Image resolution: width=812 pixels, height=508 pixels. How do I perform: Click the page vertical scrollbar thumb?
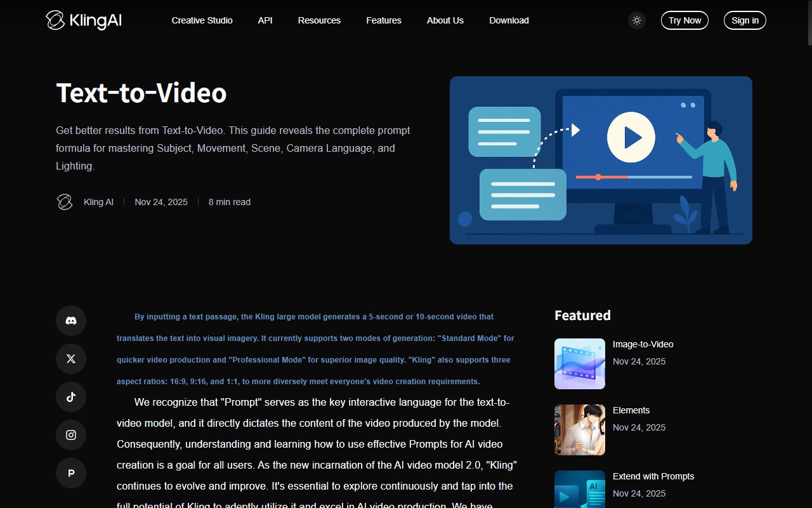point(809,23)
